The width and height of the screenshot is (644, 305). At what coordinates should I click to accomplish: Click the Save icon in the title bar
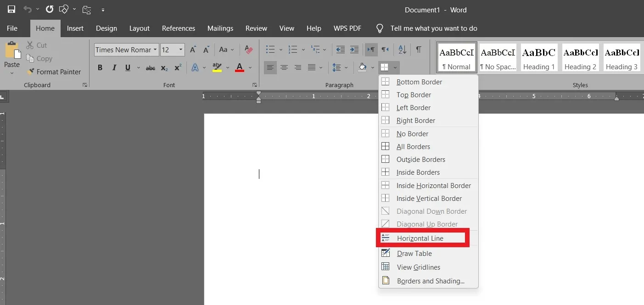[11, 9]
